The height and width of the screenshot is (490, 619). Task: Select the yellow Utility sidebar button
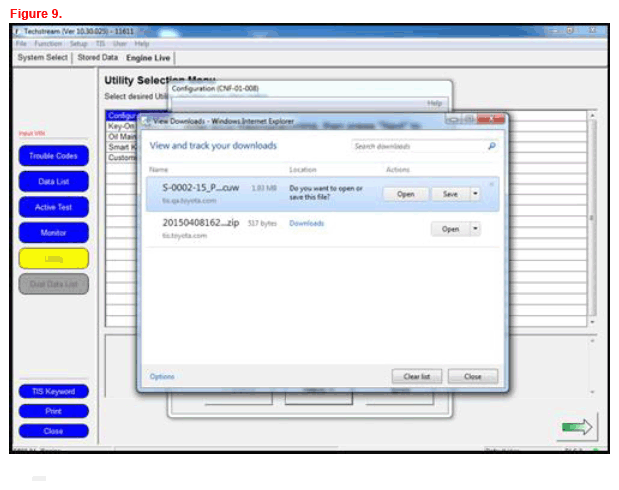[54, 259]
